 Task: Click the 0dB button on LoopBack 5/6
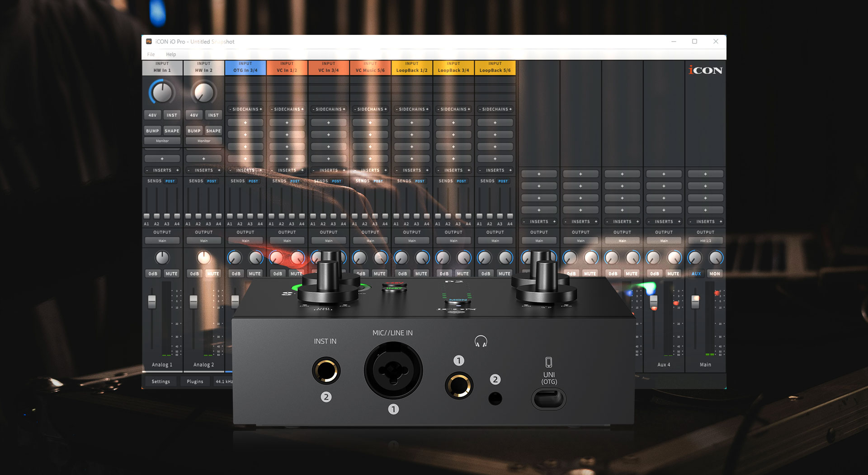coord(486,274)
